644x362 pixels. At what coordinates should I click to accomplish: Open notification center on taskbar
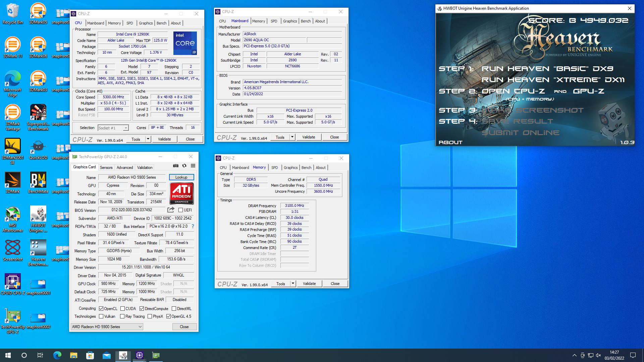633,355
